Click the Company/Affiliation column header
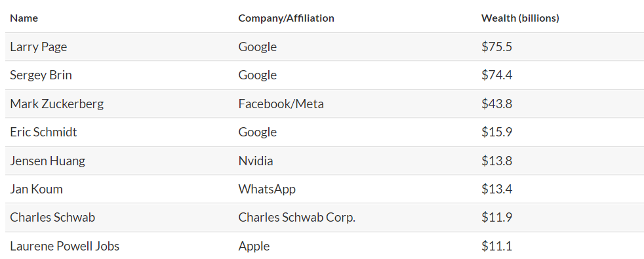This screenshot has width=644, height=259. click(287, 18)
